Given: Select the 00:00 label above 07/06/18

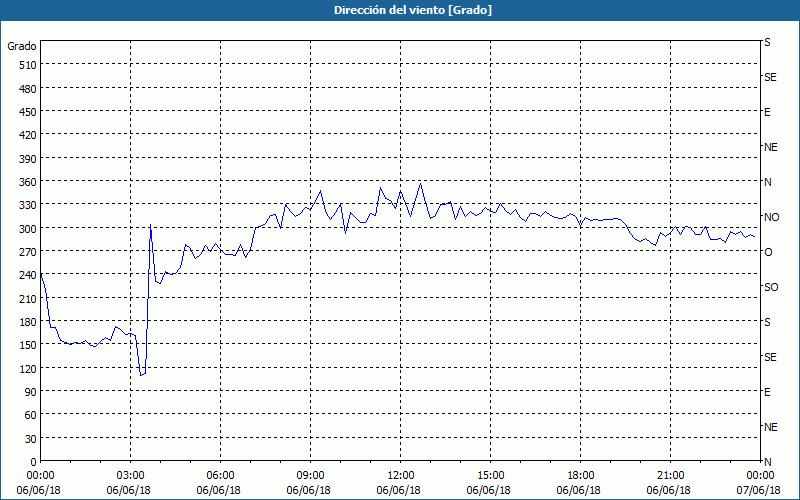Looking at the screenshot, I should click(760, 476).
